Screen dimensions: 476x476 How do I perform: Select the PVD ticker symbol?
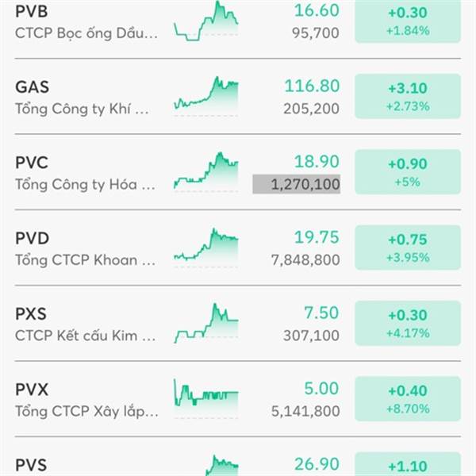point(32,238)
